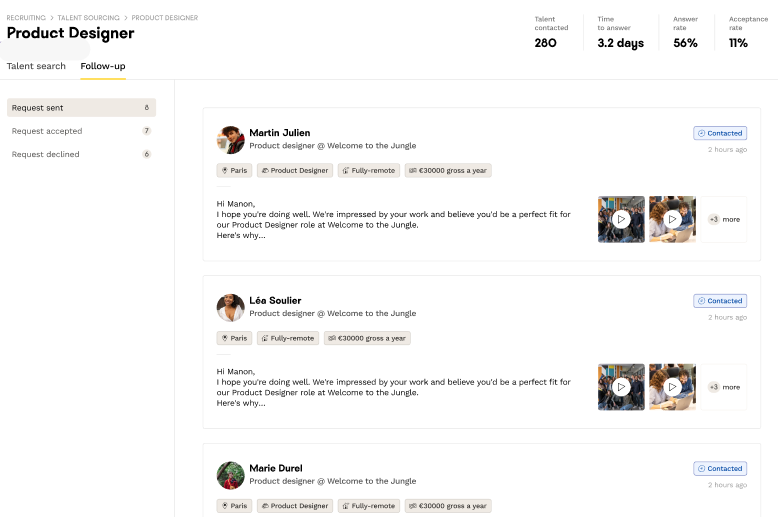Go to Recruiting in the breadcrumb
Viewport: 778px width, 517px height.
(26, 18)
